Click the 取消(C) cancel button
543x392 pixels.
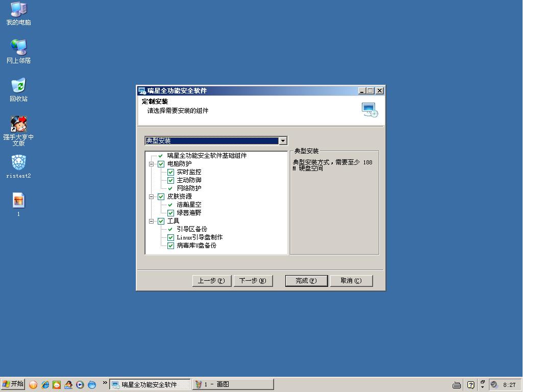pyautogui.click(x=352, y=281)
